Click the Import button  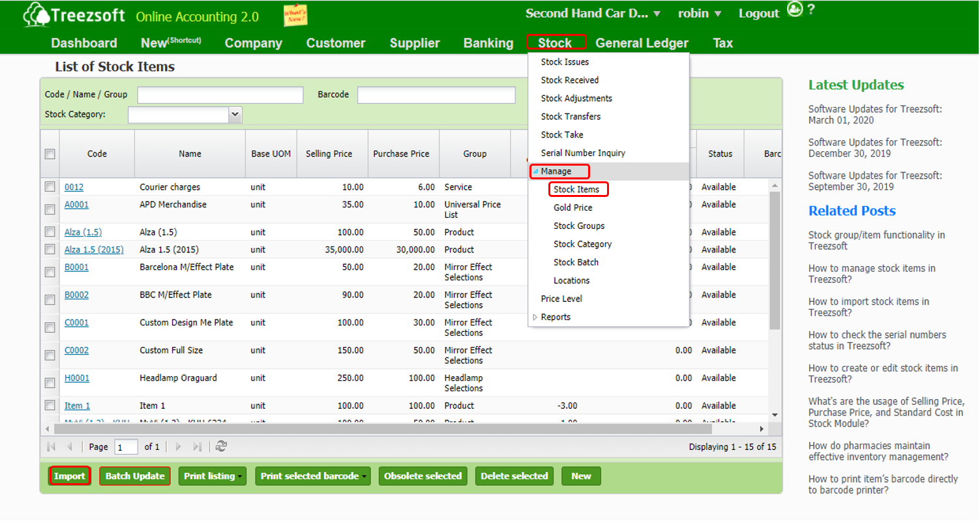point(70,476)
